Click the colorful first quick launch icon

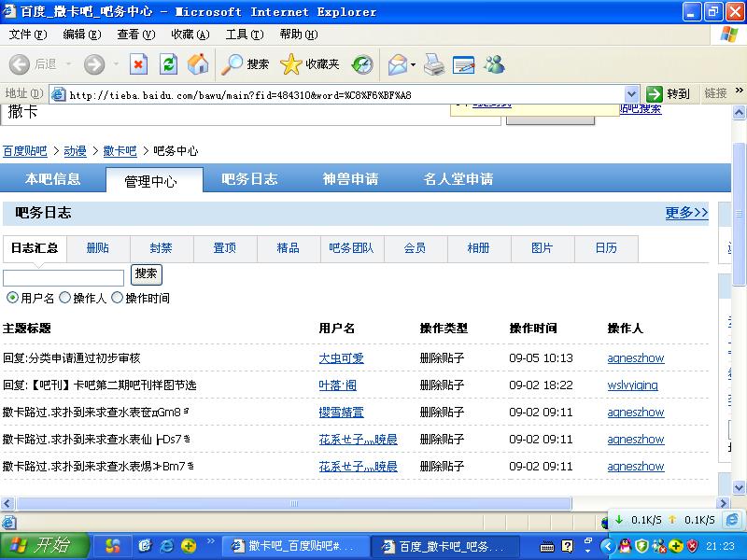click(x=112, y=546)
